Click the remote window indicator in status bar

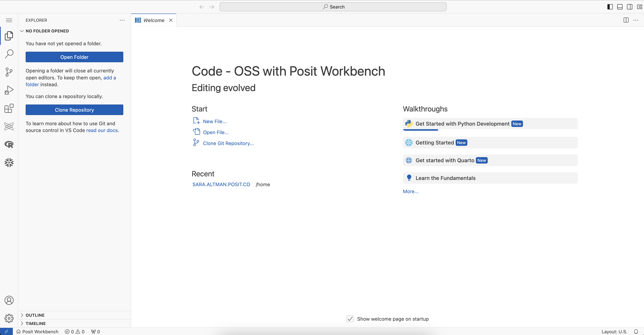[x=6, y=331]
